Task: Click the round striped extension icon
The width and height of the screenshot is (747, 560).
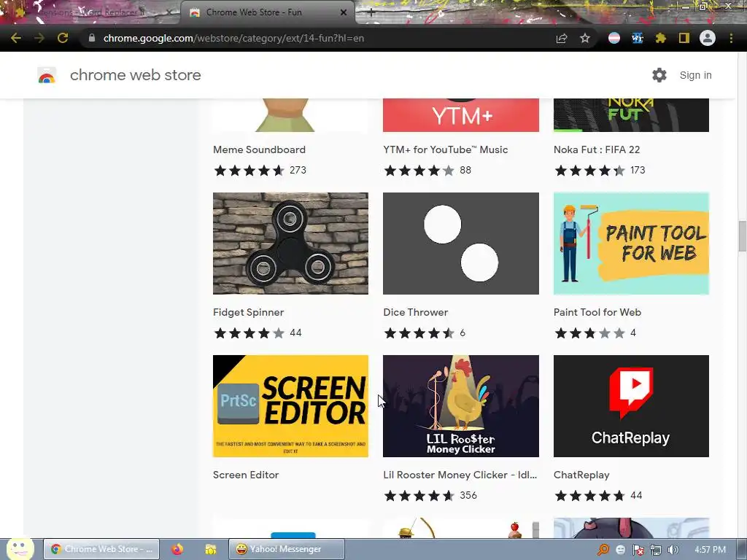Action: tap(614, 38)
